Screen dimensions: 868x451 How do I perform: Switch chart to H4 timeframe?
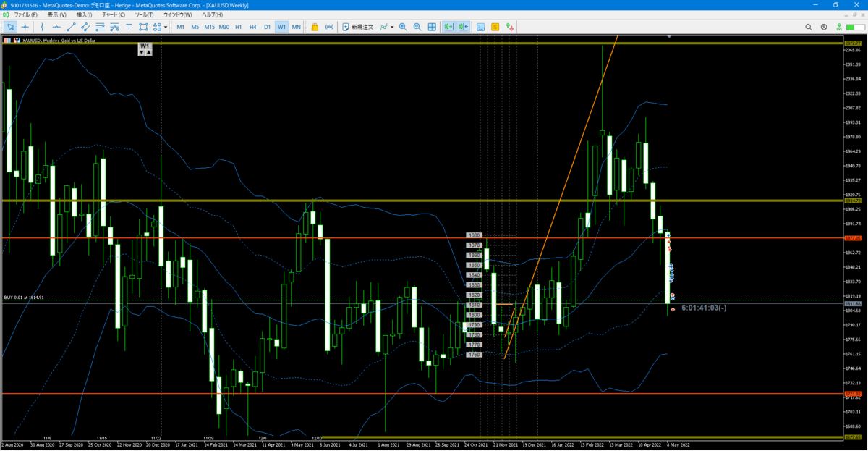(252, 27)
